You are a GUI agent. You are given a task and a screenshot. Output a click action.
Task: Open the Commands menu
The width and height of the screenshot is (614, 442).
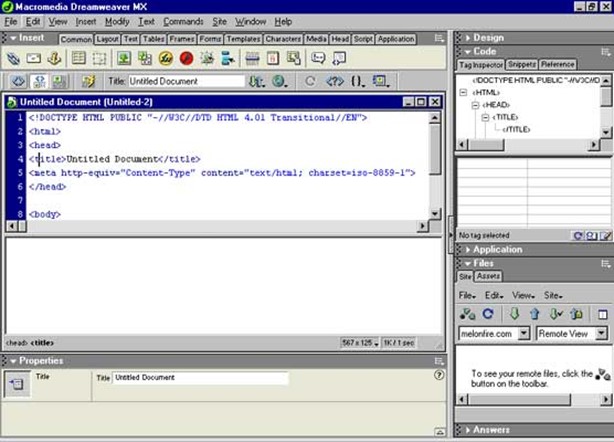(183, 21)
